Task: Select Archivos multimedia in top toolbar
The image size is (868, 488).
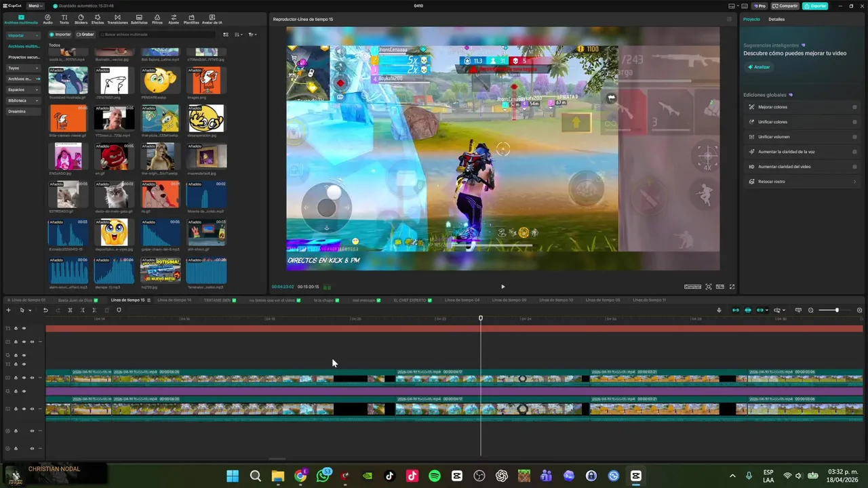Action: [21, 19]
